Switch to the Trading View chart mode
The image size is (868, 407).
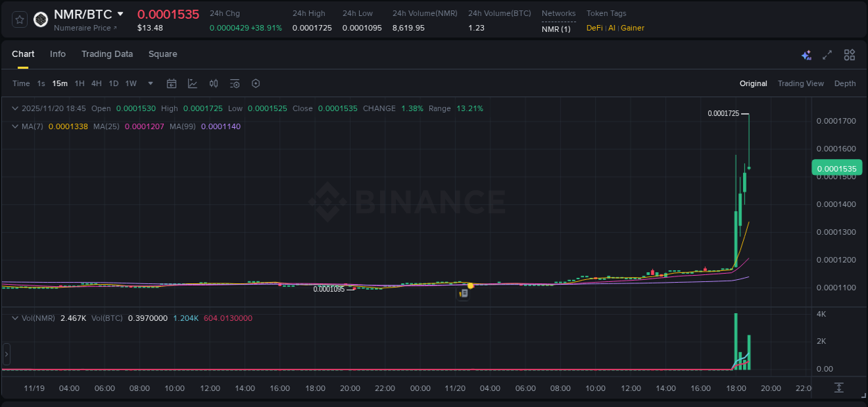801,83
